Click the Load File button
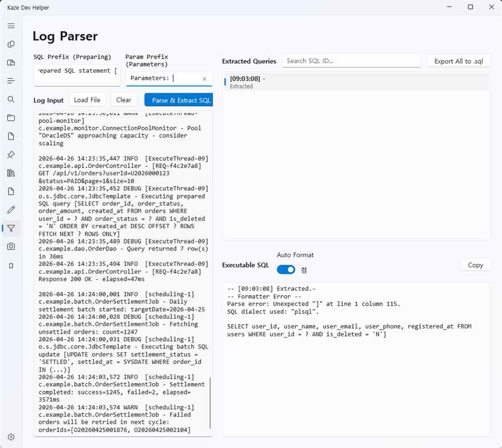The width and height of the screenshot is (502, 448). tap(87, 100)
